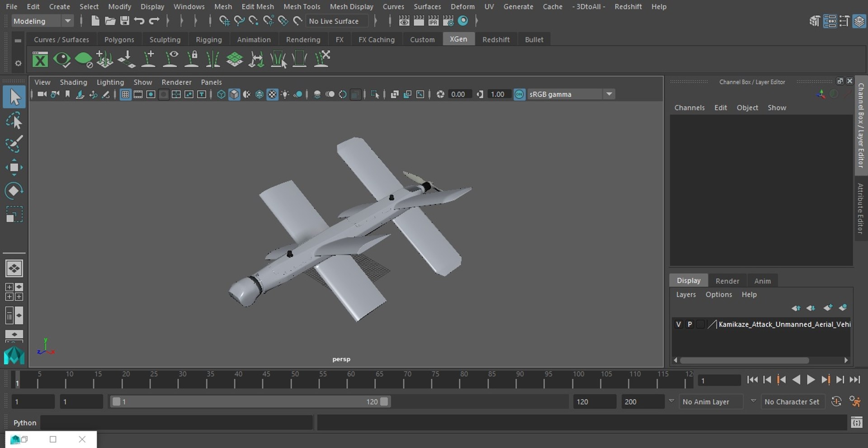
Task: Toggle the layer playback P box
Action: tap(689, 324)
